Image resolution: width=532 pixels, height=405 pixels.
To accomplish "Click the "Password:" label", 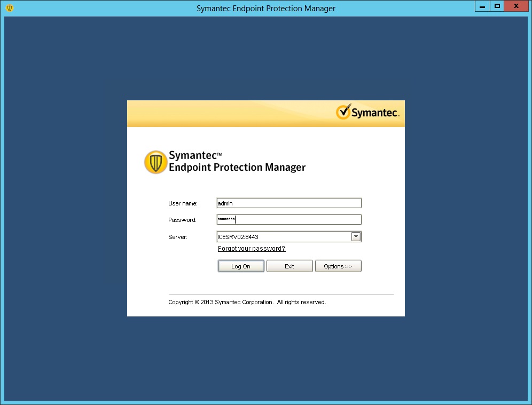I will point(182,220).
